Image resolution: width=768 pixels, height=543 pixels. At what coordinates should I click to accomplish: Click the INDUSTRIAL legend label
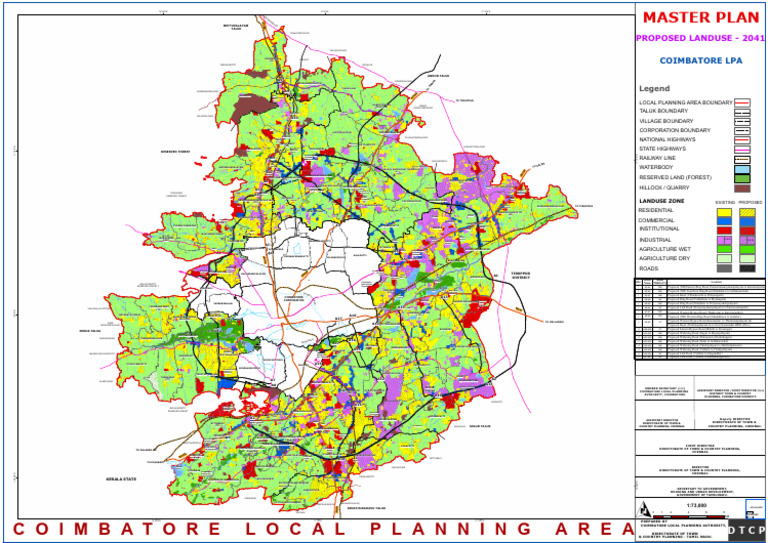(x=655, y=240)
